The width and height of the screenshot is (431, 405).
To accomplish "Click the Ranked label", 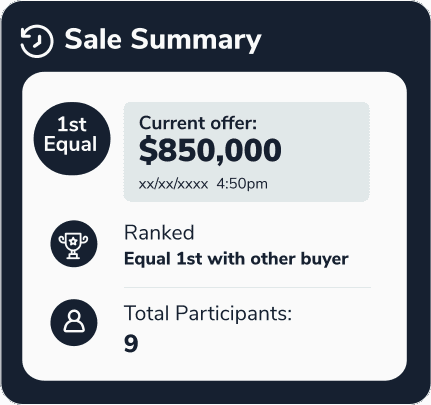I will (159, 232).
